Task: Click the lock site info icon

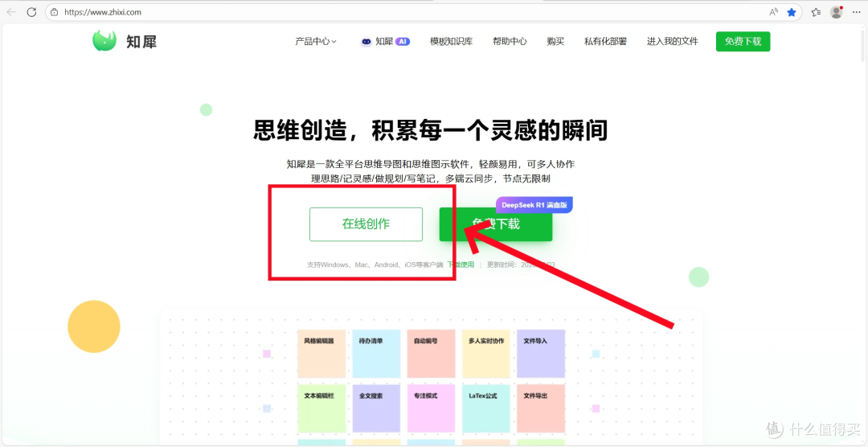Action: [55, 11]
